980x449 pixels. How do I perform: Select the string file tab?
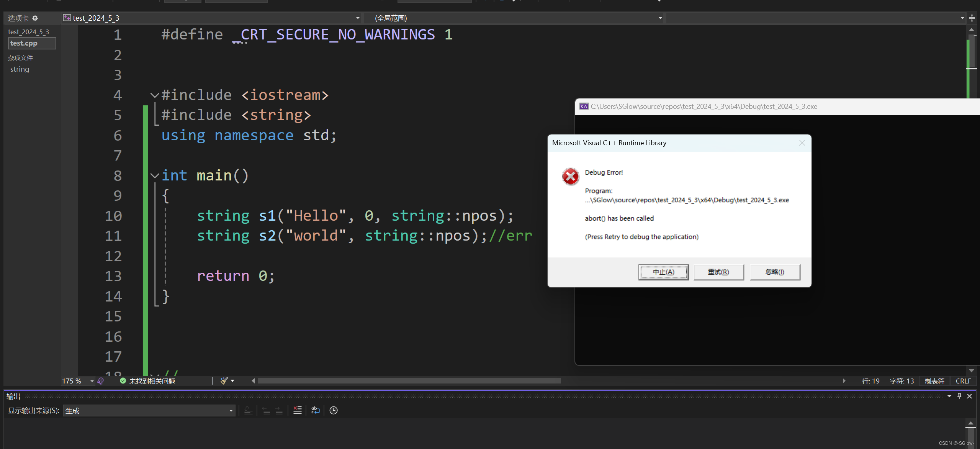tap(20, 69)
